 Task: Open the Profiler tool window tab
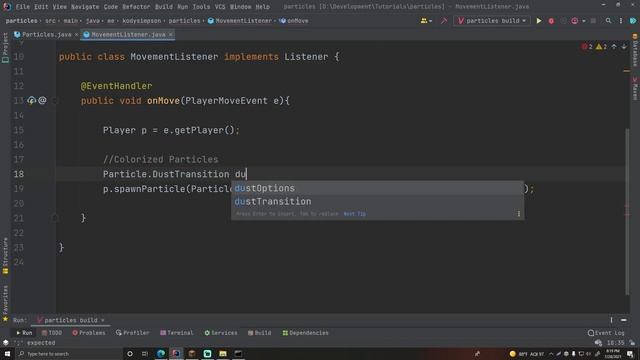point(133,333)
